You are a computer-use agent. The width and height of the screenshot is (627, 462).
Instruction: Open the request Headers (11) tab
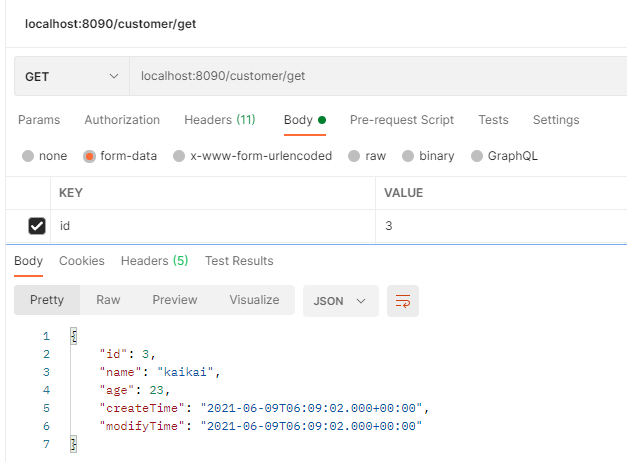pyautogui.click(x=220, y=120)
